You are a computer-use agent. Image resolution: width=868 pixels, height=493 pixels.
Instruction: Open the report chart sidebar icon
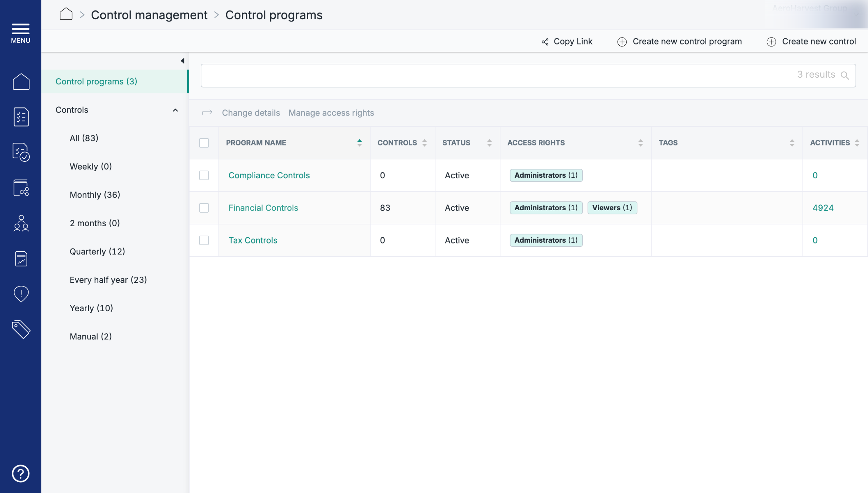(x=21, y=259)
